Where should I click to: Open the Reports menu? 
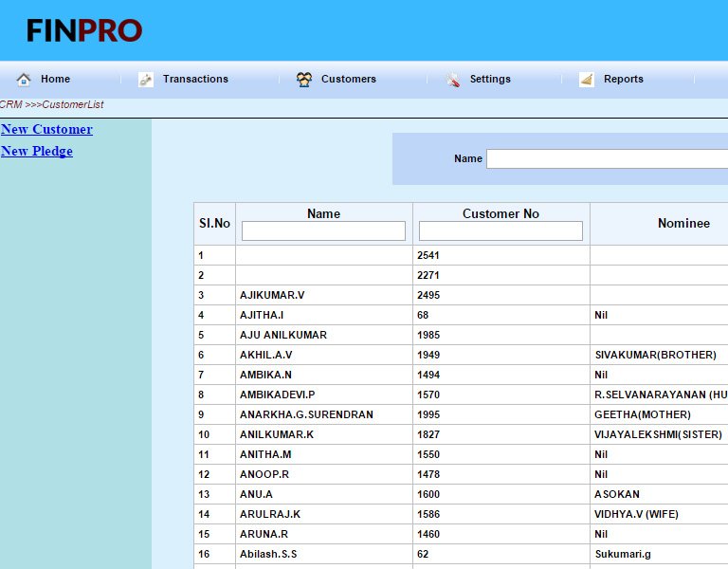click(x=623, y=80)
